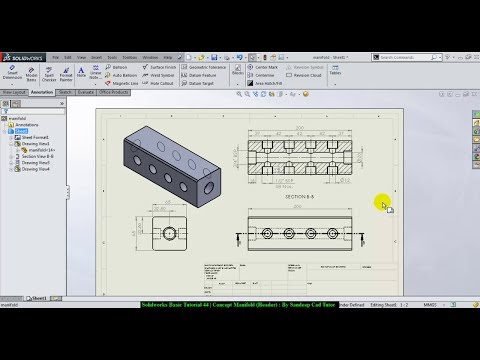
Task: Expand the Linear Note Pattern dropdown arrow
Action: (96, 84)
